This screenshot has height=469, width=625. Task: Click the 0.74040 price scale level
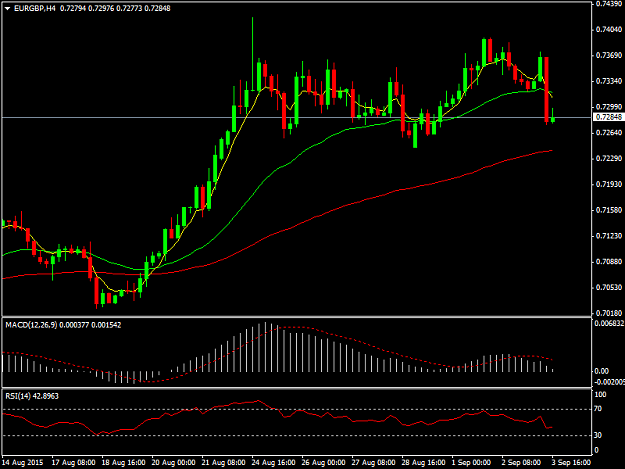tap(609, 29)
